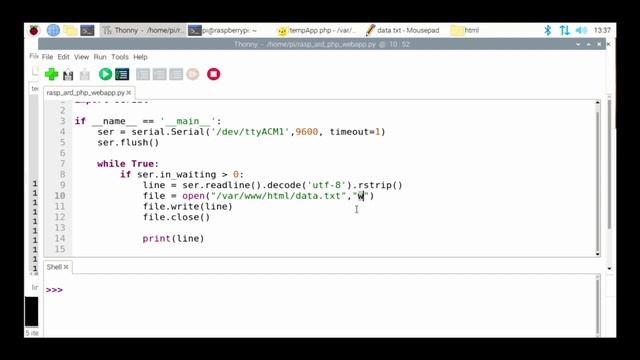640x360 pixels.
Task: Select the Shell tab
Action: [54, 267]
